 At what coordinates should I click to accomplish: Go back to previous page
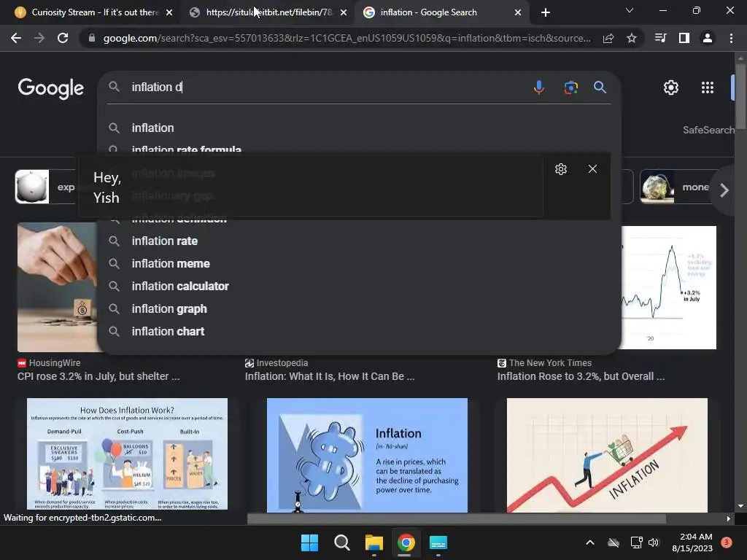point(16,38)
